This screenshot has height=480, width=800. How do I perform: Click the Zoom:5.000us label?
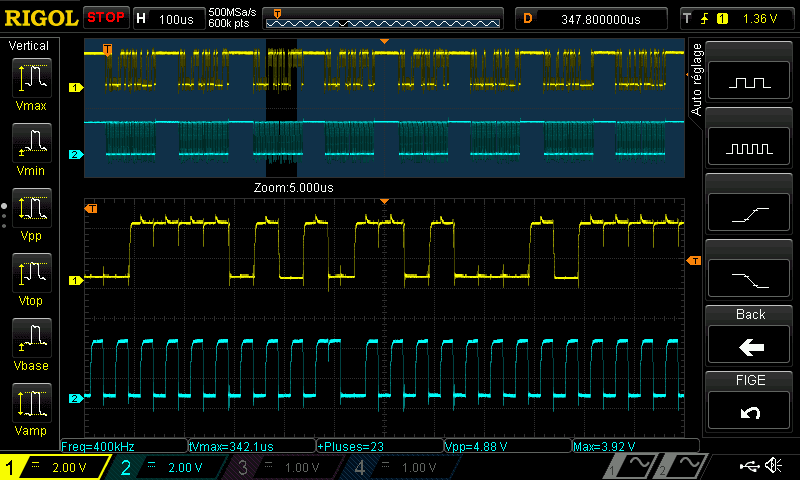[x=293, y=188]
